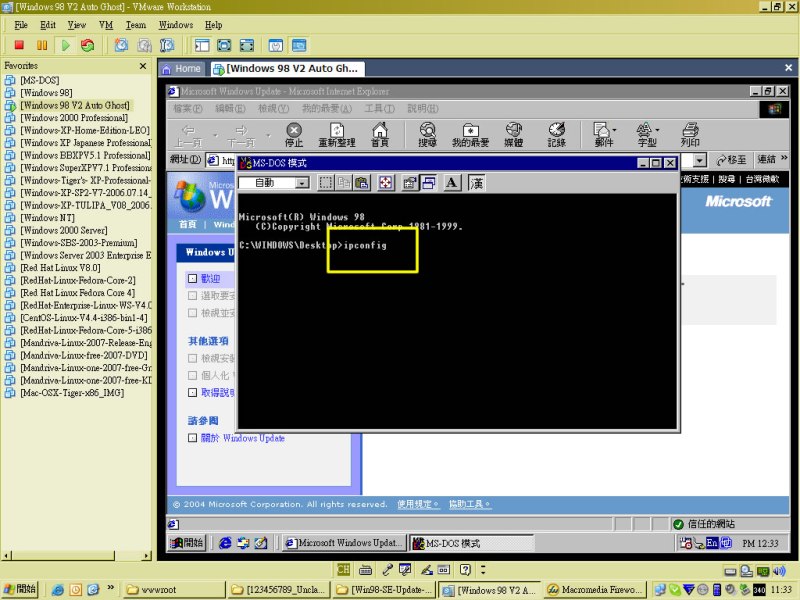Open IE's 記錄 history icon

tap(557, 134)
